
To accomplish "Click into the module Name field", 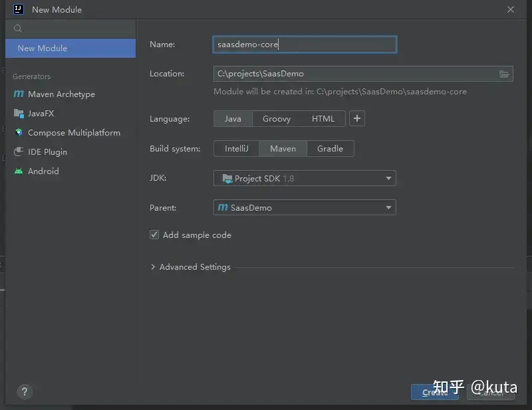I will (304, 45).
